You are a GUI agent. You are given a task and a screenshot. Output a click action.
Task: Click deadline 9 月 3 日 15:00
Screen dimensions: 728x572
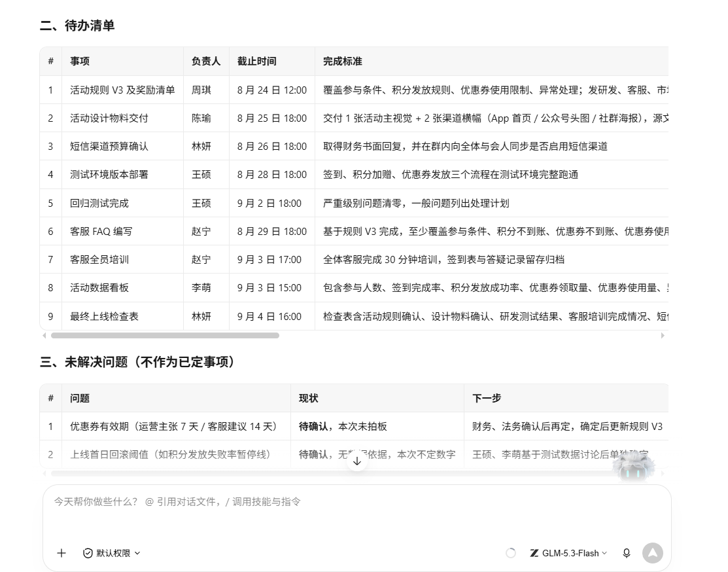(269, 288)
